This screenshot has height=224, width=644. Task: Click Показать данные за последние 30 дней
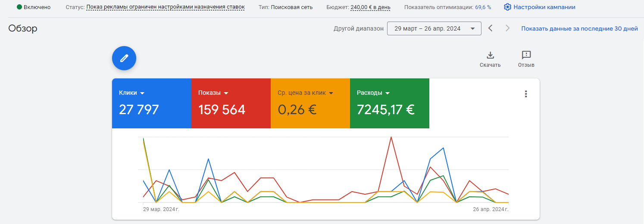coord(579,28)
